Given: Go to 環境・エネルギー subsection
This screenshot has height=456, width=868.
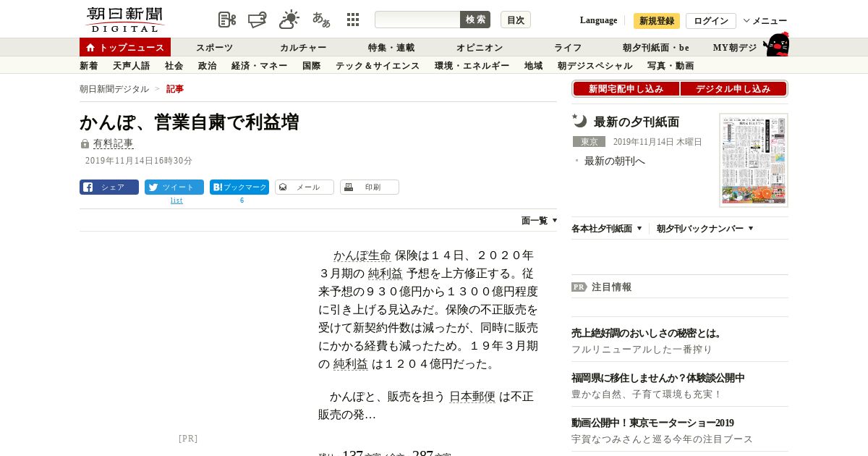Looking at the screenshot, I should click(472, 66).
